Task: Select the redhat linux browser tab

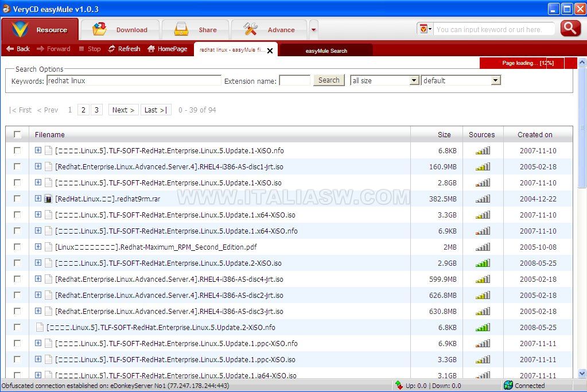Action: (x=232, y=50)
